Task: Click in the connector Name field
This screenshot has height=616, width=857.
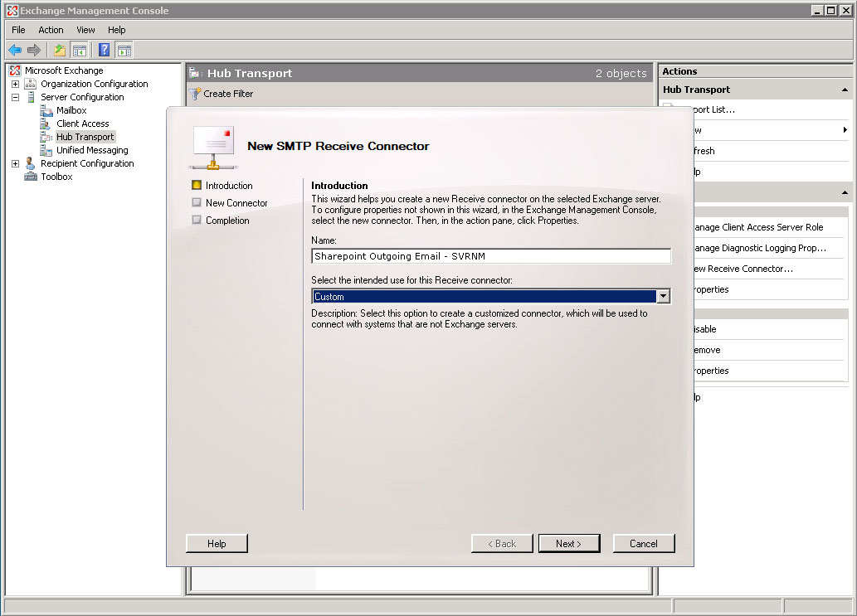Action: click(491, 256)
